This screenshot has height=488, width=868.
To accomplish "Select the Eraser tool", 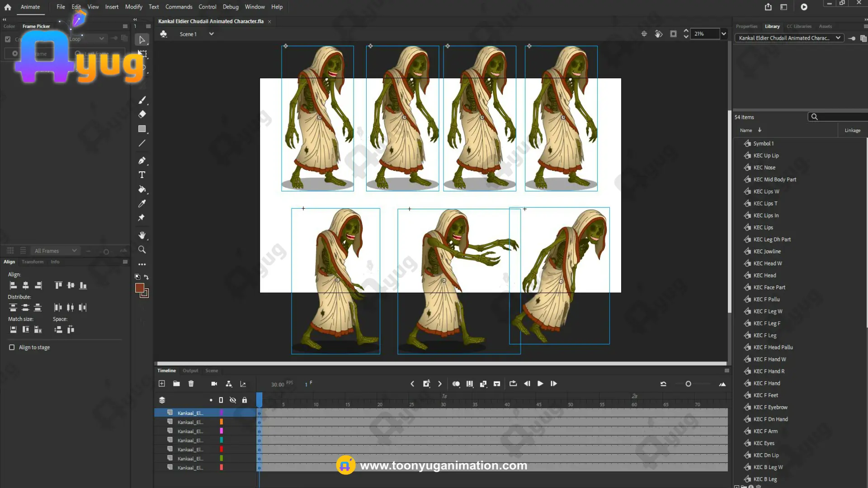I will tap(142, 114).
